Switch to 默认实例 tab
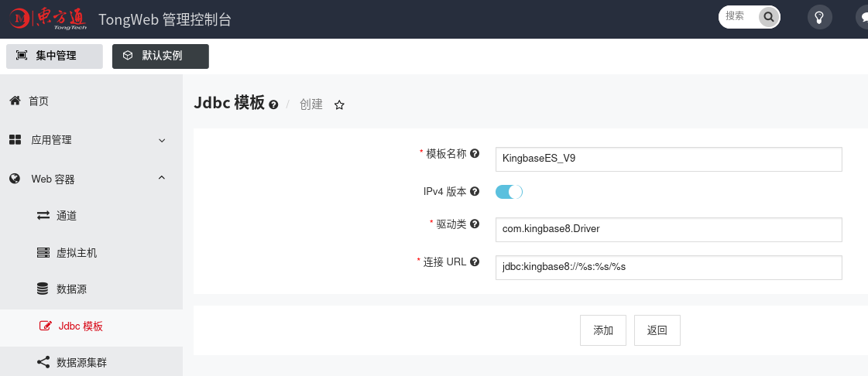868x376 pixels. point(160,56)
